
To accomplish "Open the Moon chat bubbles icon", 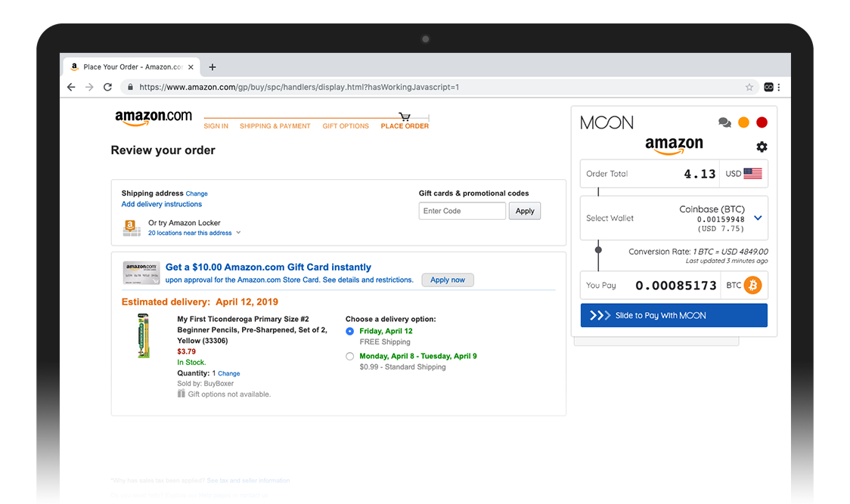I will [x=724, y=122].
